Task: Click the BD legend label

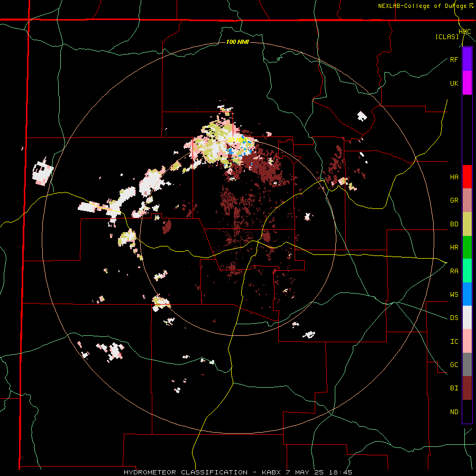Action: click(454, 224)
